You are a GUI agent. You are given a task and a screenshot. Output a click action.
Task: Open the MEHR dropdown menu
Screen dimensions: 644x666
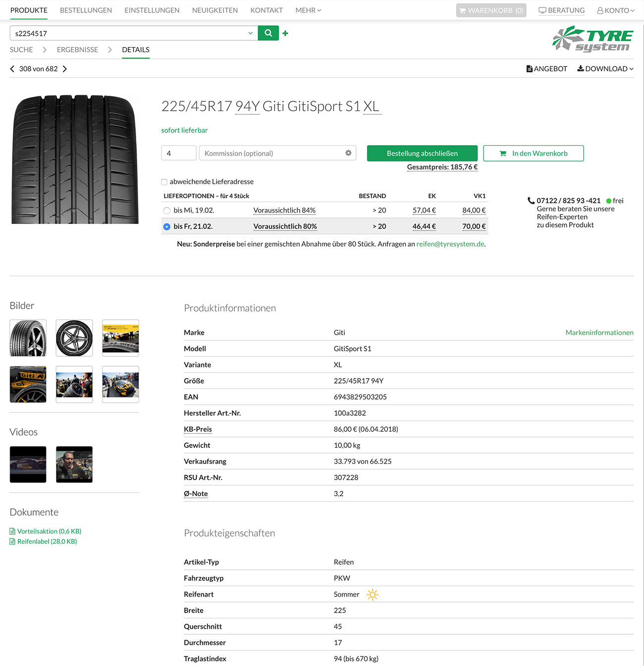click(x=308, y=10)
